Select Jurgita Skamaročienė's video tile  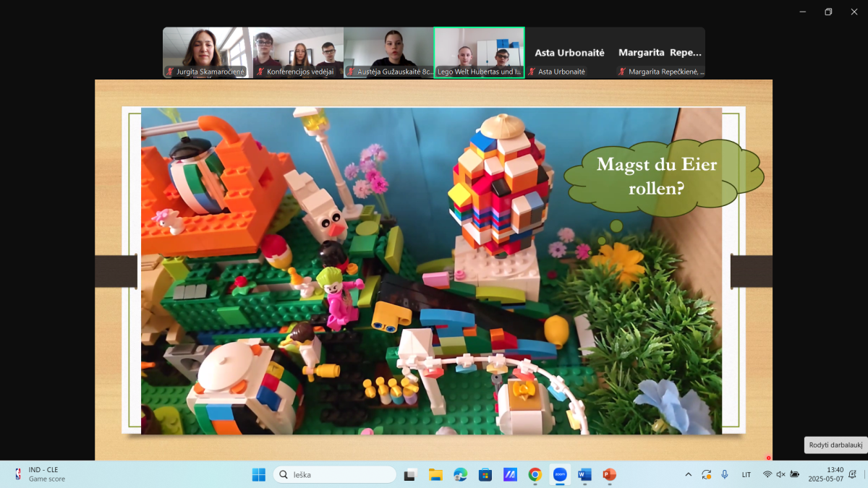[208, 52]
